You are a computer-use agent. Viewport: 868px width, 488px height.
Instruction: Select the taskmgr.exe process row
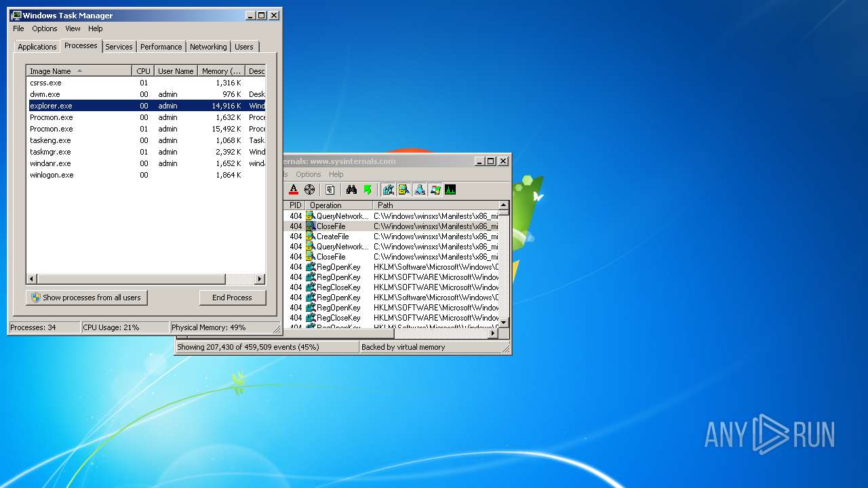[x=146, y=152]
